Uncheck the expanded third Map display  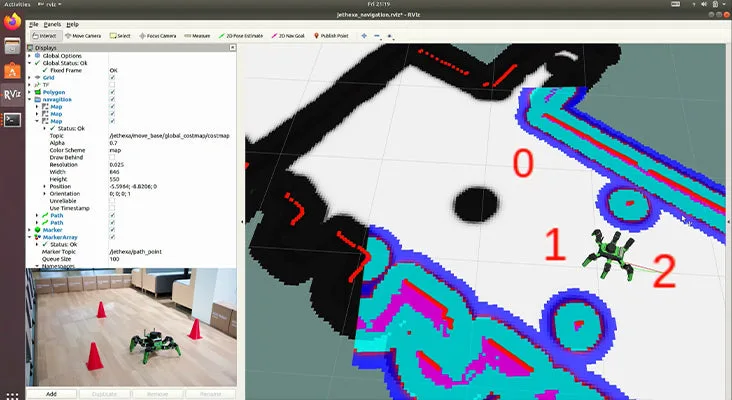pyautogui.click(x=112, y=121)
